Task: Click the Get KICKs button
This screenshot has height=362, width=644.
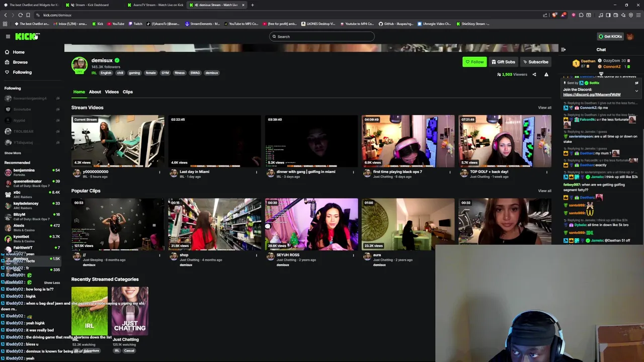Action: click(610, 36)
